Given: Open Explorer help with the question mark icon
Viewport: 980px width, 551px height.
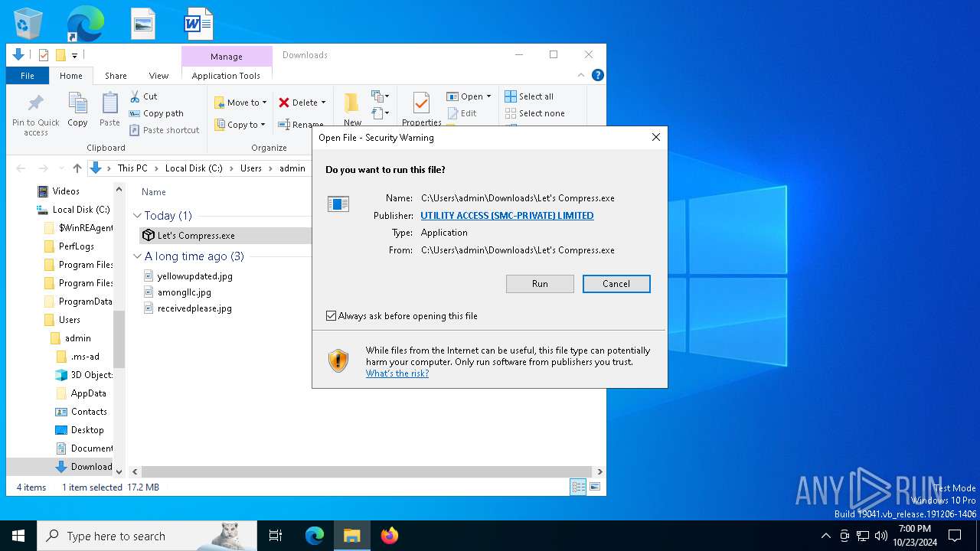Looking at the screenshot, I should tap(598, 75).
